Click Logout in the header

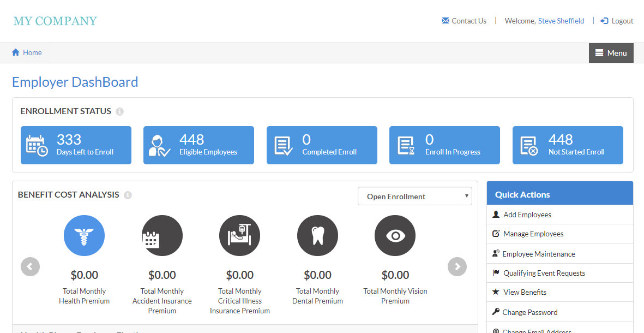[617, 21]
